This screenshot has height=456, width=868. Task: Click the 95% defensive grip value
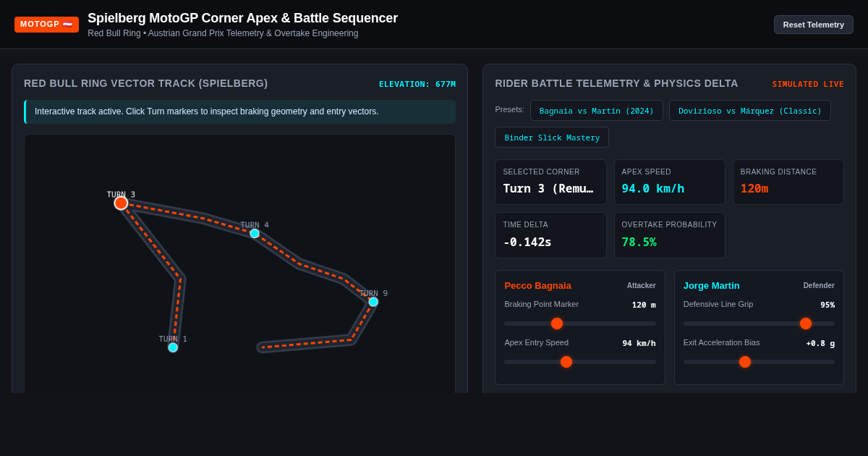click(x=827, y=305)
